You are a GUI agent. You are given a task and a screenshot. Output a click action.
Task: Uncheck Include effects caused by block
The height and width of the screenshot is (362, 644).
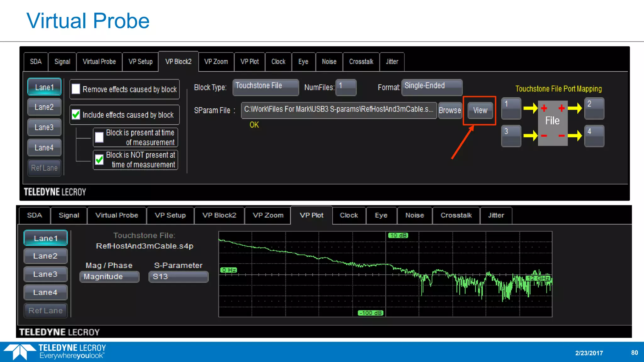tap(76, 115)
